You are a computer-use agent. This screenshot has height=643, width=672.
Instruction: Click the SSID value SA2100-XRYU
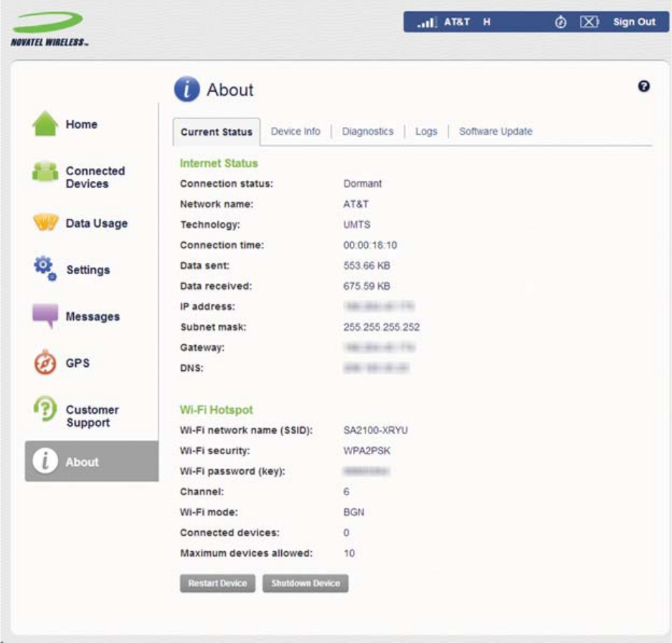[375, 431]
